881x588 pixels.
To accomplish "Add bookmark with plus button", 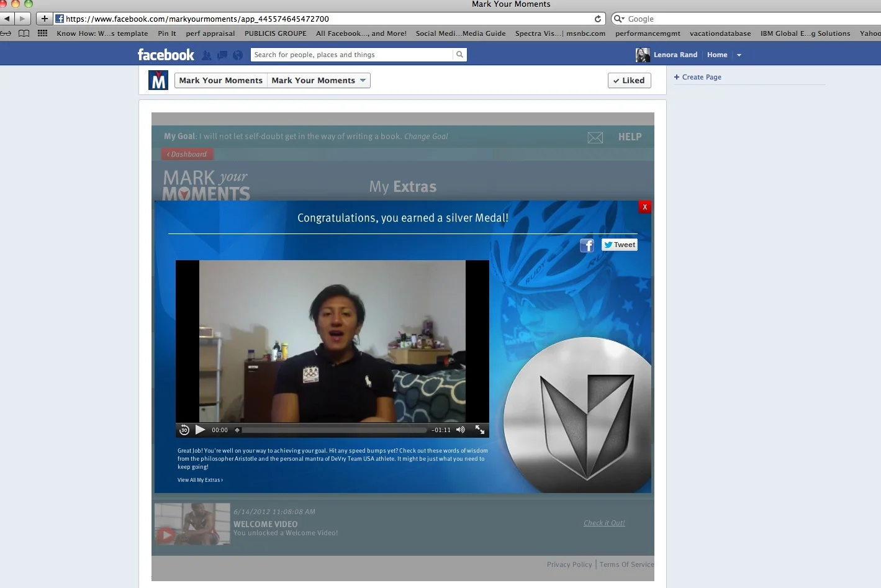I will coord(45,19).
